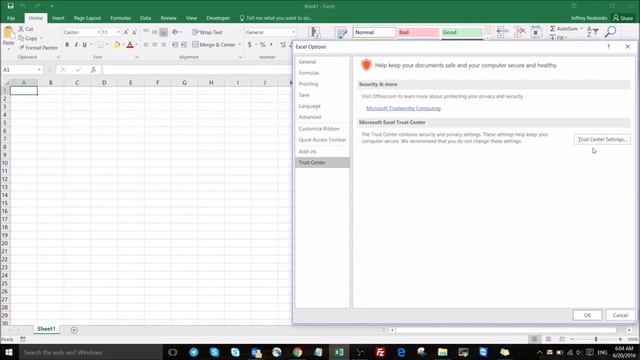Click the AutoSum sigma icon
The width and height of the screenshot is (640, 360).
point(552,29)
